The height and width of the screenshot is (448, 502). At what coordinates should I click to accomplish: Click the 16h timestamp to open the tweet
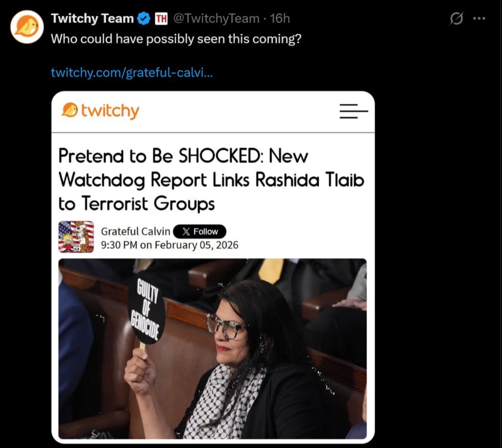pos(280,18)
